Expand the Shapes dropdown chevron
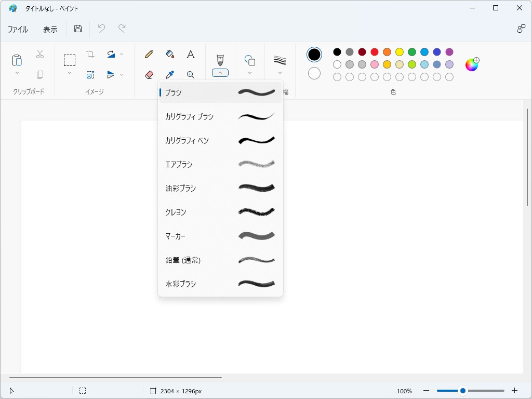This screenshot has width=532, height=399. point(250,73)
